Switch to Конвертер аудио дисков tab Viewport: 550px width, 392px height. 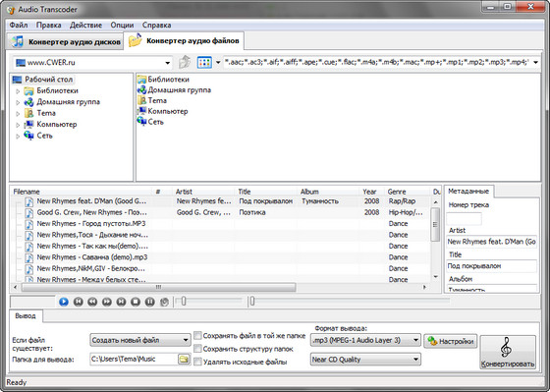[x=65, y=42]
